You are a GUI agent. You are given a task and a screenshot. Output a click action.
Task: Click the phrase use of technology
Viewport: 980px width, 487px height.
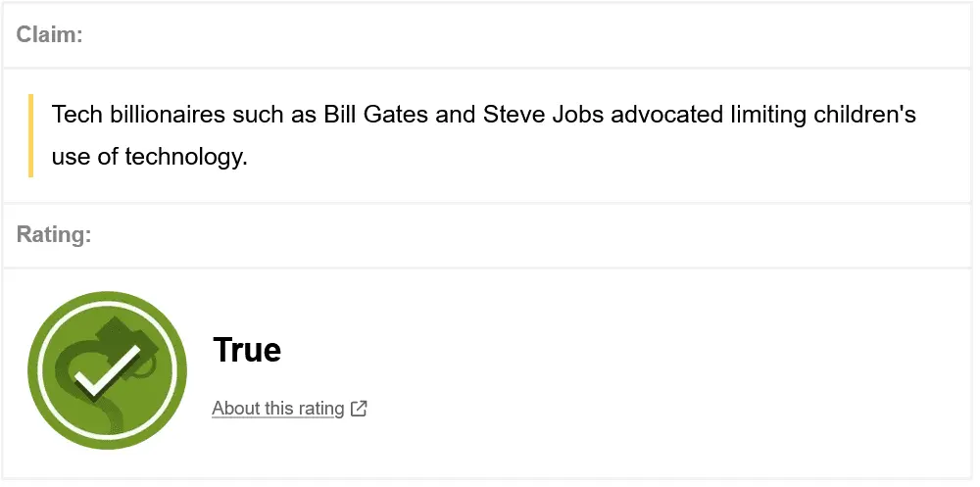tap(149, 156)
